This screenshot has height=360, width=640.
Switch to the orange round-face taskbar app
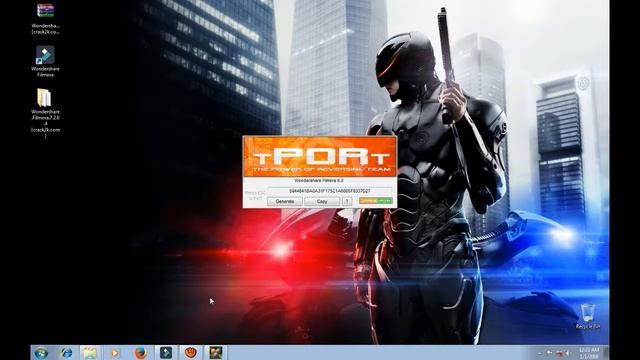[191, 352]
